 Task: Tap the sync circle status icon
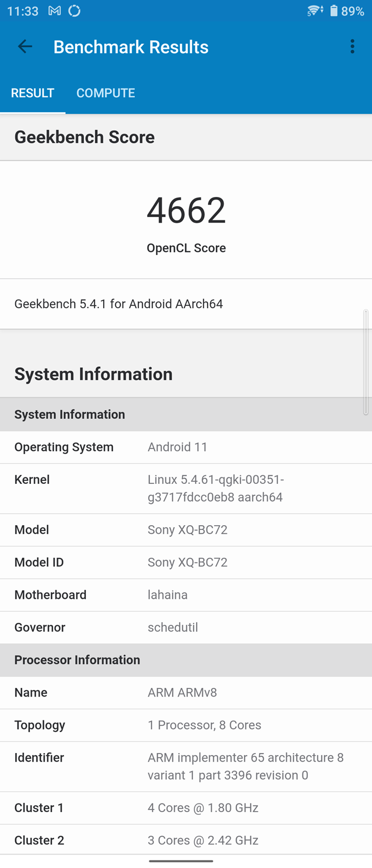74,11
